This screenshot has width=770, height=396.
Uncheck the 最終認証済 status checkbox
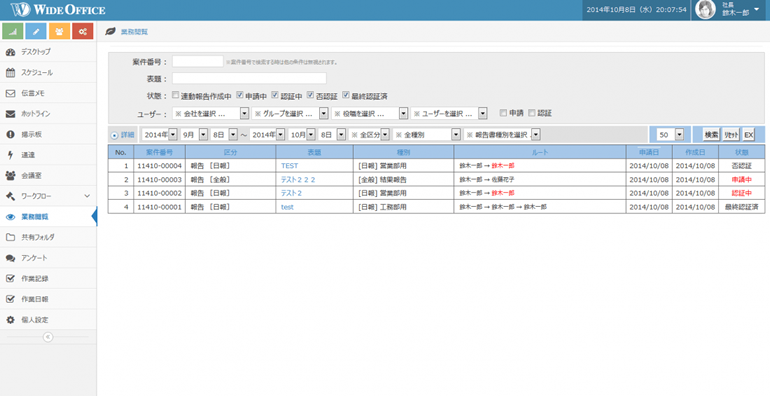pos(346,95)
